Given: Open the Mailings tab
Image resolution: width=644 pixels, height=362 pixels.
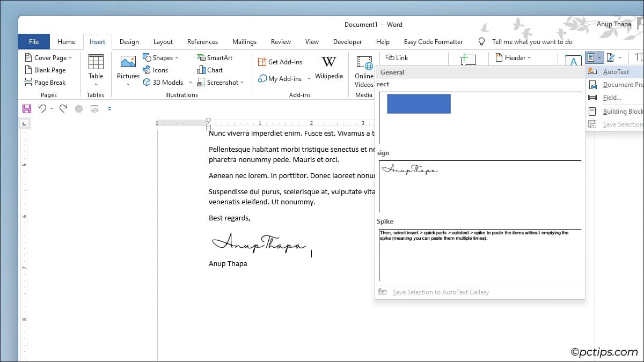Looking at the screenshot, I should (244, 41).
